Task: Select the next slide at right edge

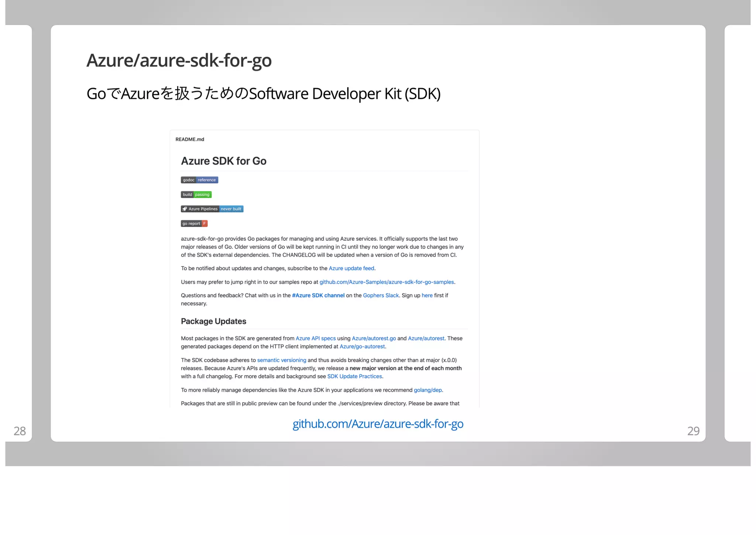Action: click(737, 233)
